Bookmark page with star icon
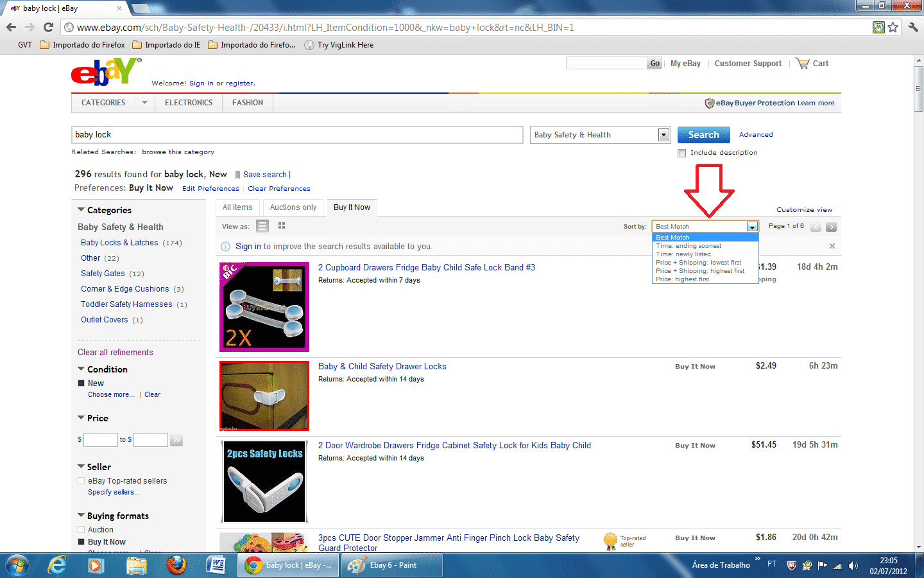Screen dimensions: 924x578 (893, 28)
